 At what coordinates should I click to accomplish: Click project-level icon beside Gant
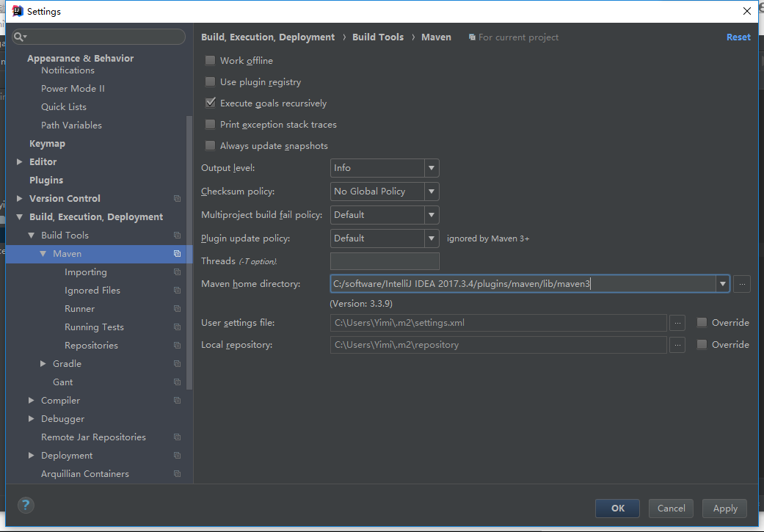click(178, 382)
